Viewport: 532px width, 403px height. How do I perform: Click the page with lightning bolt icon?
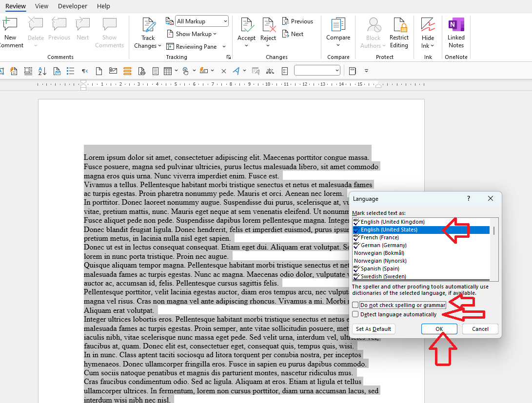click(x=14, y=71)
